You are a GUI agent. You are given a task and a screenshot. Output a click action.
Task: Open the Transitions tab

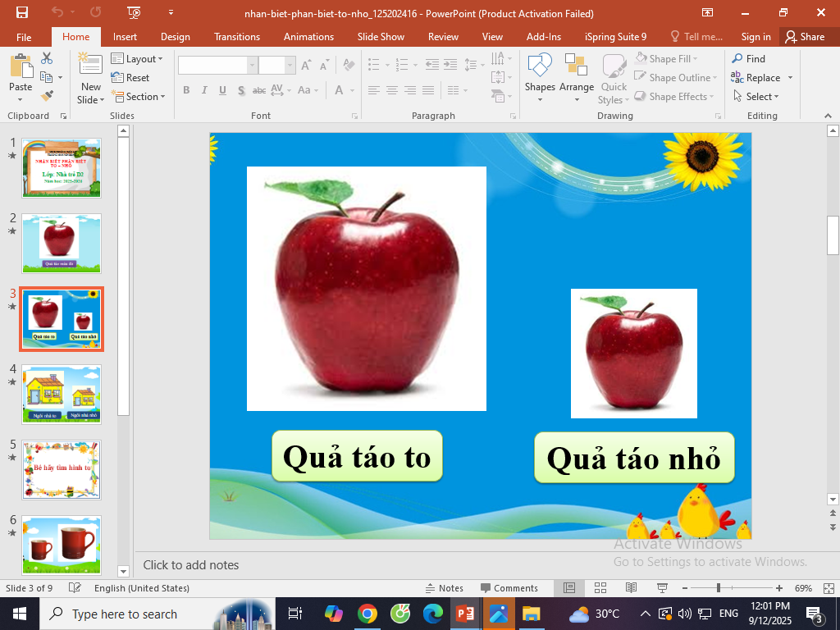236,37
